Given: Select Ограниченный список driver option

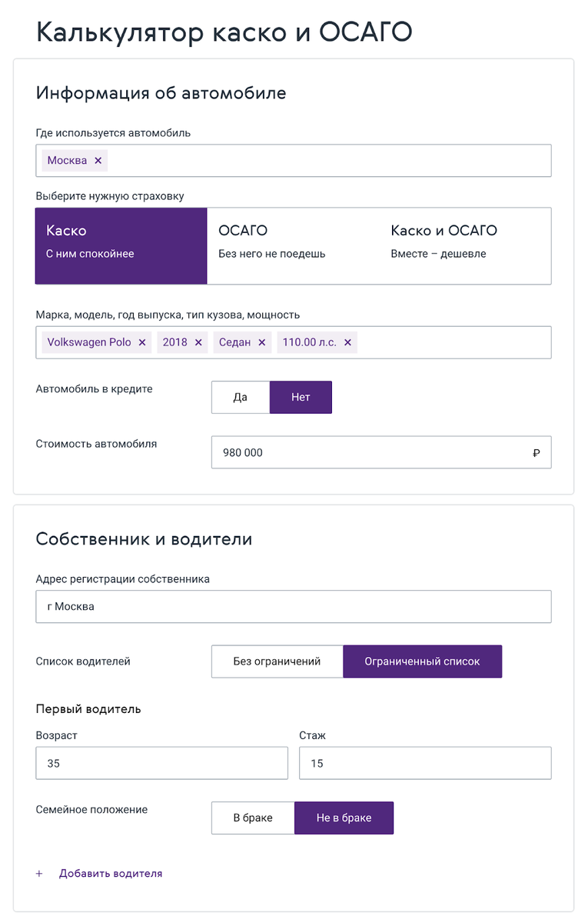Looking at the screenshot, I should coord(422,661).
